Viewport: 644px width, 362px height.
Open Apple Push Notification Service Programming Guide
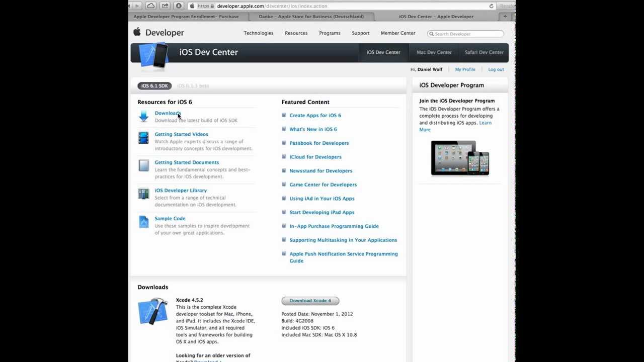point(344,257)
